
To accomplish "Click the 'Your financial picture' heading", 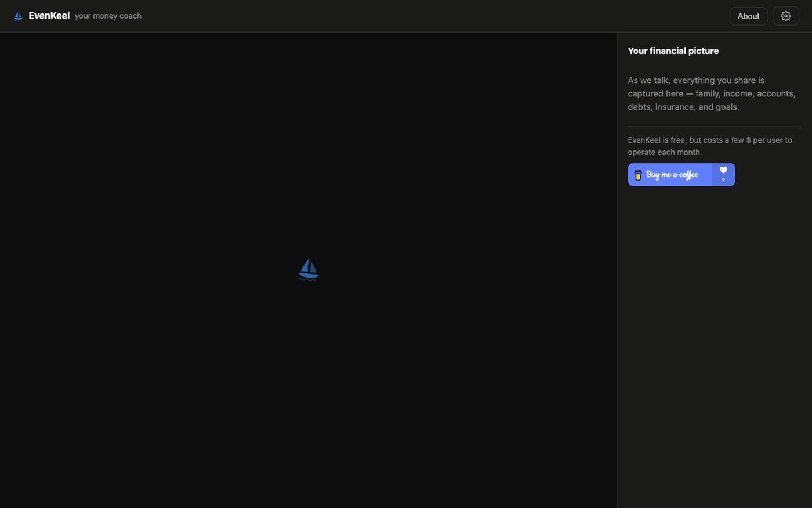I will pos(673,51).
